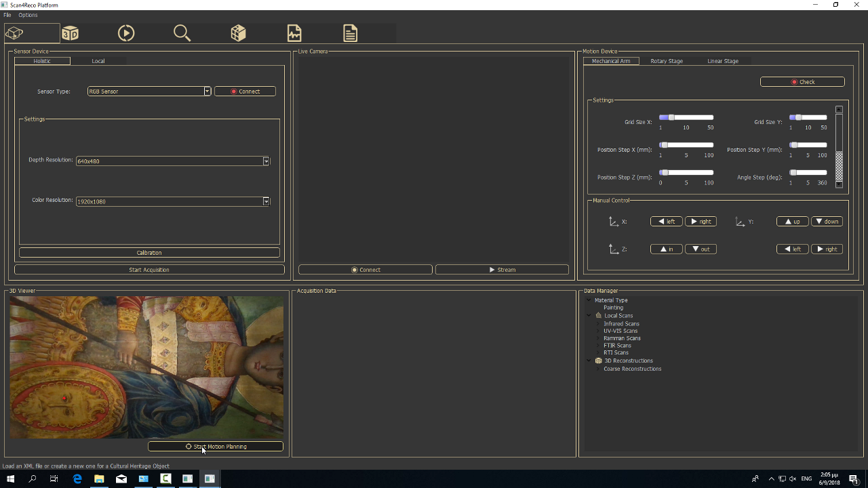This screenshot has height=488, width=868.
Task: Switch to the Mechanical Arm tab
Action: click(x=611, y=61)
